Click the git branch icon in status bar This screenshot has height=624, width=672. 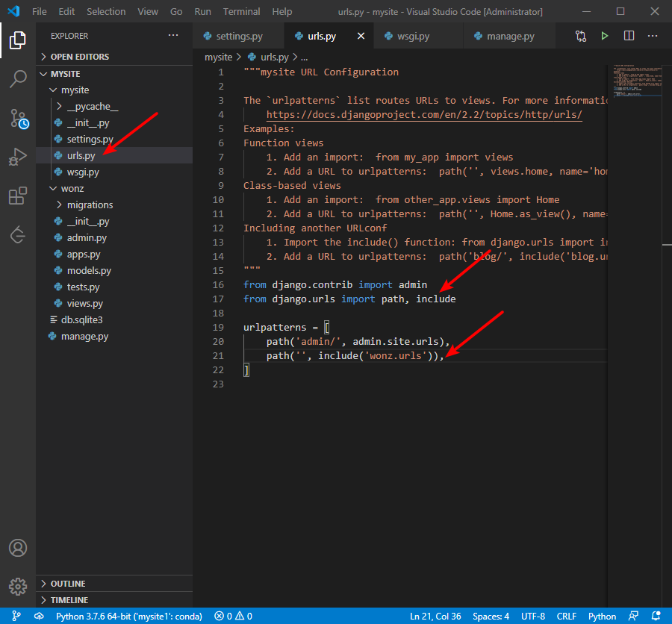click(x=16, y=617)
